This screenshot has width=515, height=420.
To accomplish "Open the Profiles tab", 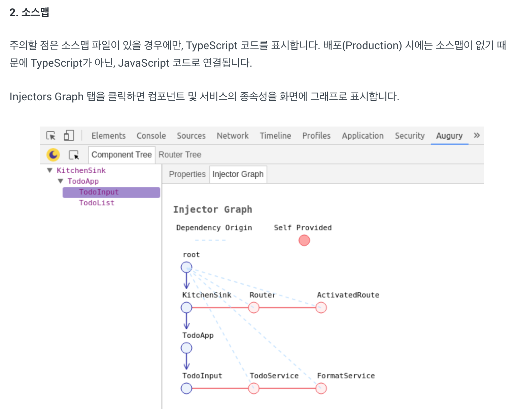I will pos(316,136).
